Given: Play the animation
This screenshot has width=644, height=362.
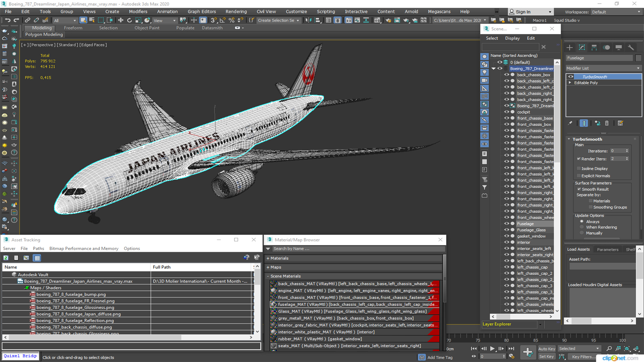Looking at the screenshot, I should [x=492, y=349].
